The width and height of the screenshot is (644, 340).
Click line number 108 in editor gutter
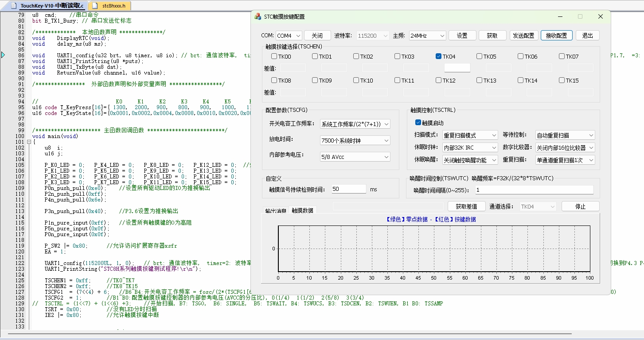tap(20, 182)
